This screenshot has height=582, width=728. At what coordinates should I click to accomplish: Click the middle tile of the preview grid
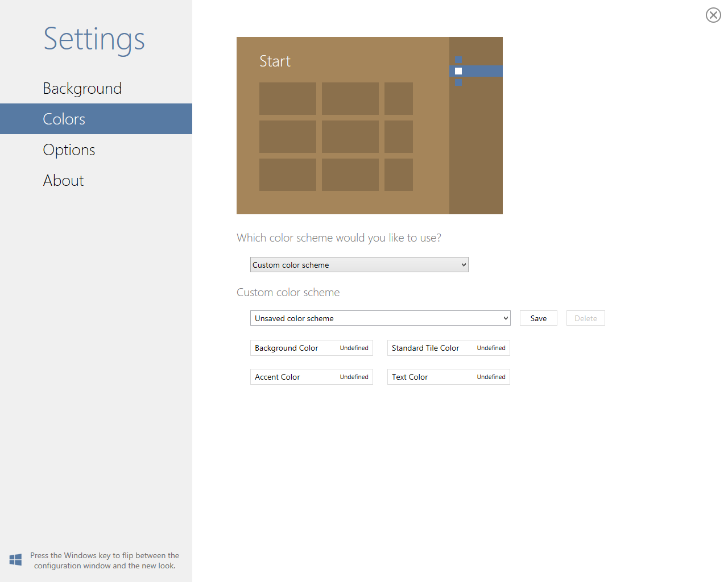[350, 136]
